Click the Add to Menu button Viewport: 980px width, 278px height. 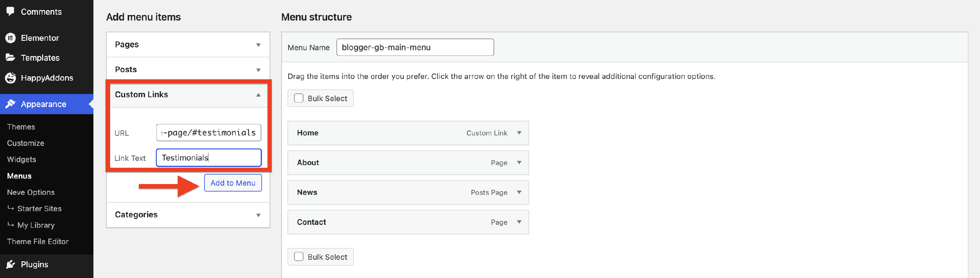(233, 183)
